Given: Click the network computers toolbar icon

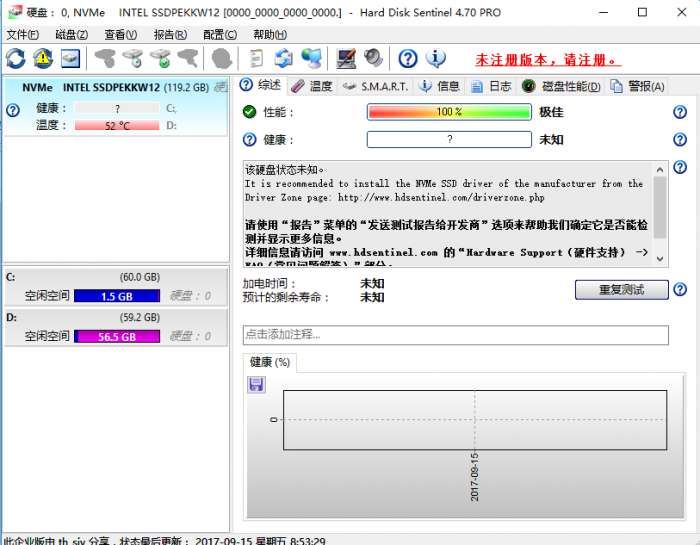Looking at the screenshot, I should coord(311,59).
